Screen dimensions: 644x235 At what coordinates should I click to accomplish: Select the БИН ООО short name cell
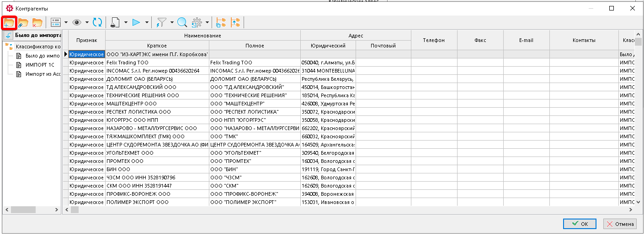157,169
